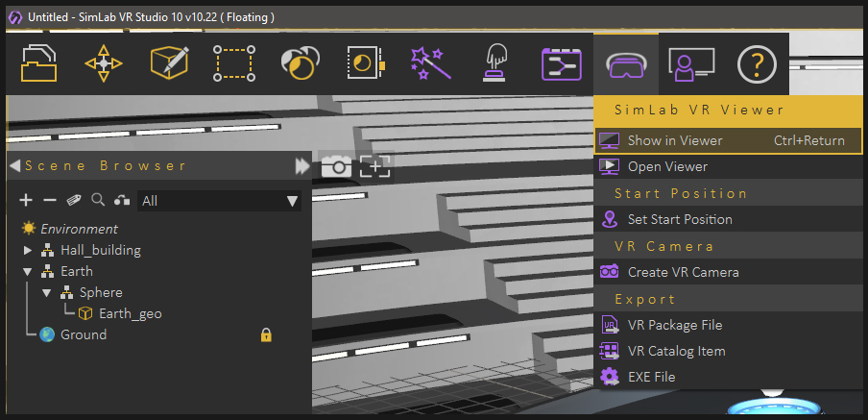Viewport: 868px width, 420px height.
Task: Open Scene Browser search magnifier
Action: coord(98,200)
